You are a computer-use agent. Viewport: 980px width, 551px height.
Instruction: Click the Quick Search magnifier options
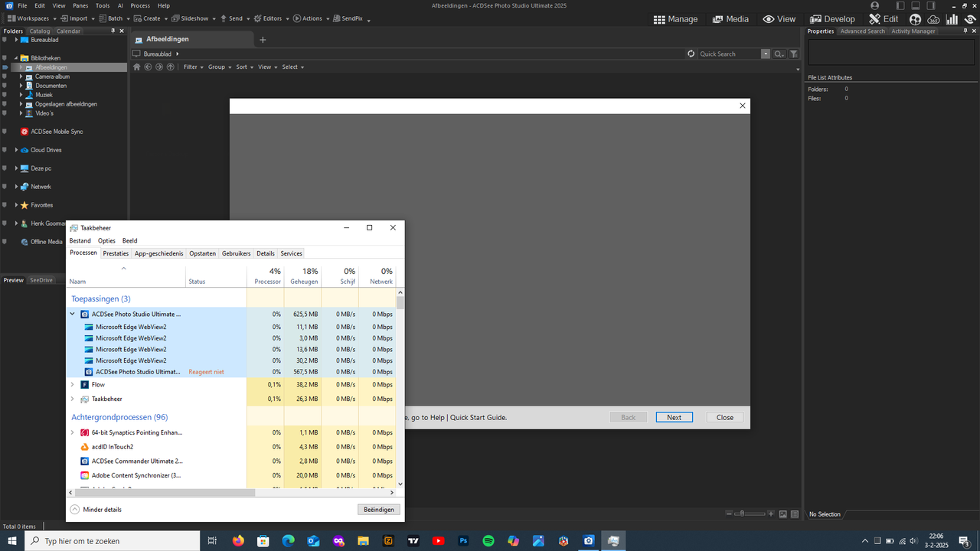779,54
